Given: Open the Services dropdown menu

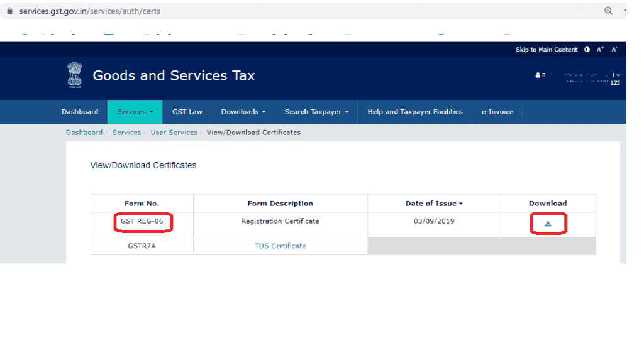Looking at the screenshot, I should pyautogui.click(x=135, y=112).
